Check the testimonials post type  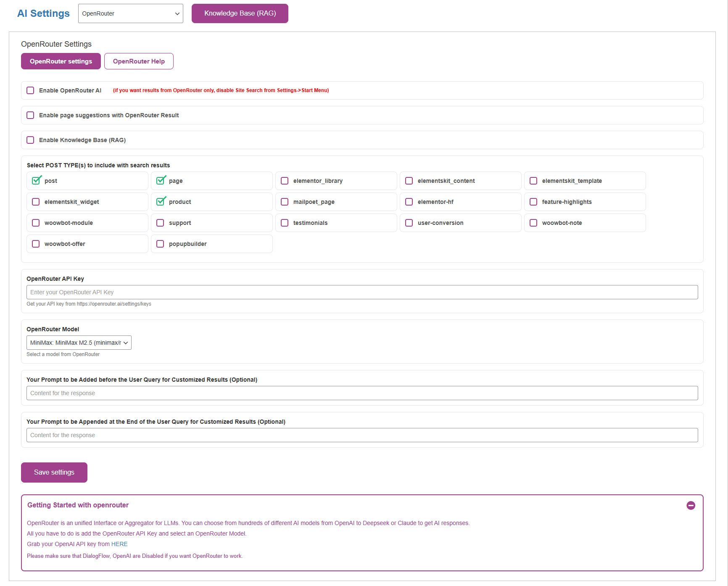click(285, 223)
